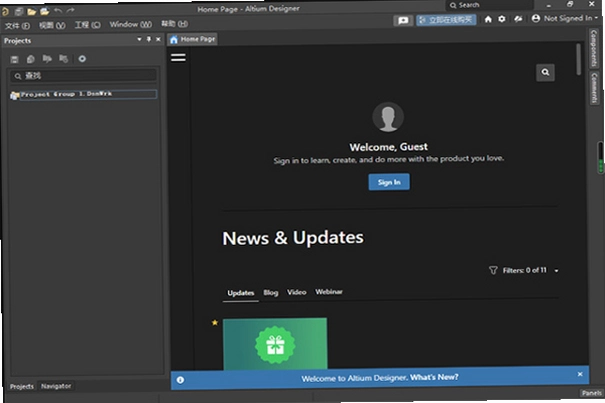This screenshot has height=403, width=605.
Task: Select the Webinar news tab
Action: (x=329, y=292)
